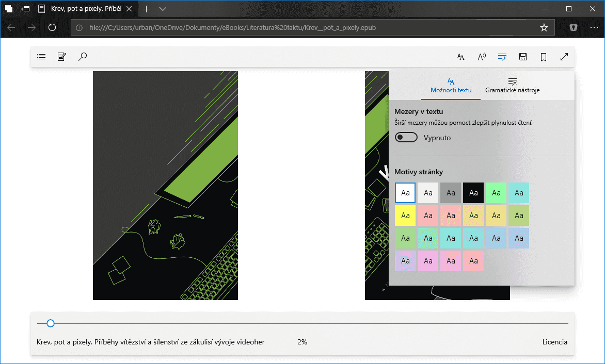Start Read Aloud with the speaker icon
Image resolution: width=605 pixels, height=364 pixels.
point(482,57)
